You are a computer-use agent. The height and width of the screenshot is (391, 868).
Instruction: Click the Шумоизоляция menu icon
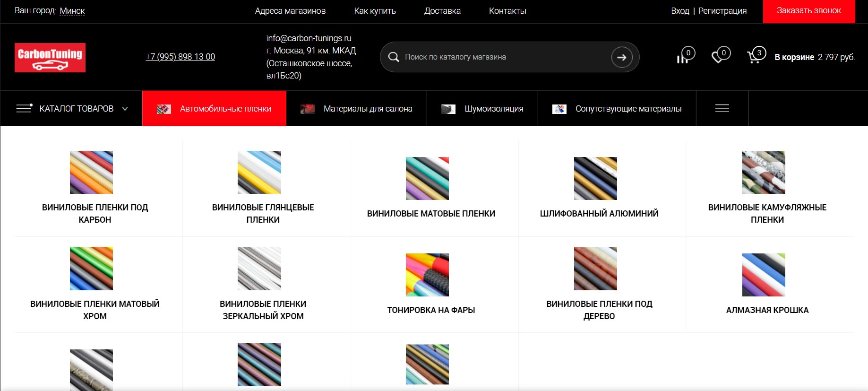pos(448,109)
